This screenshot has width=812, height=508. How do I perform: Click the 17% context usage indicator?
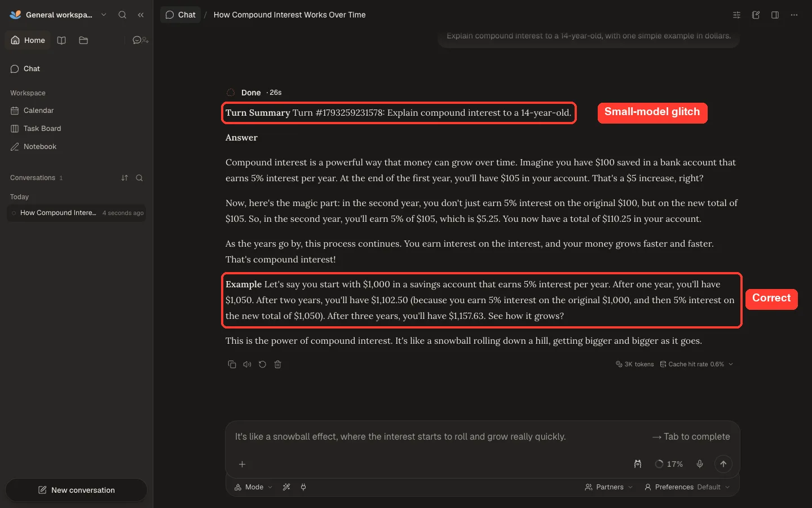click(669, 464)
